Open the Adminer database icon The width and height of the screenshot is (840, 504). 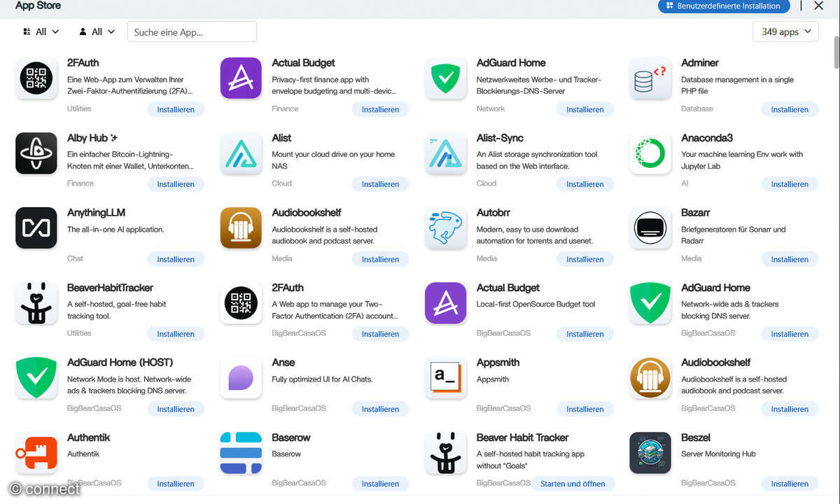click(x=650, y=78)
